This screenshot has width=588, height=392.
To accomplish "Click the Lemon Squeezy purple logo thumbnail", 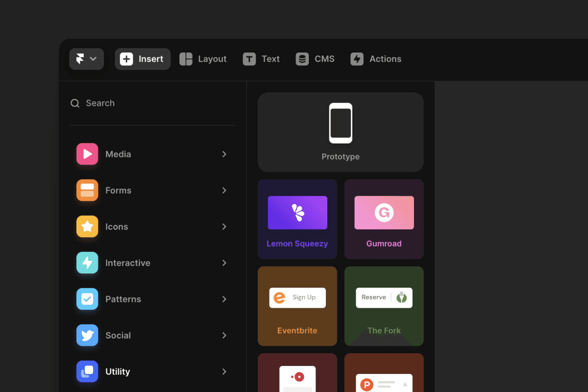I will pyautogui.click(x=297, y=213).
